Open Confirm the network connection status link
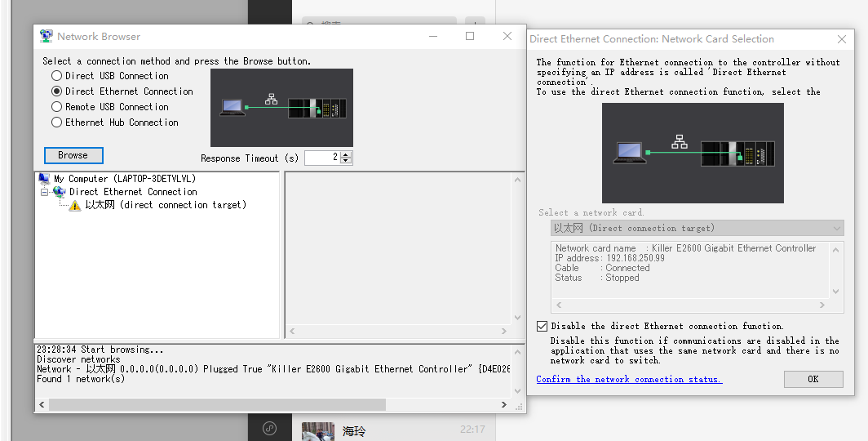The image size is (868, 441). coord(629,379)
